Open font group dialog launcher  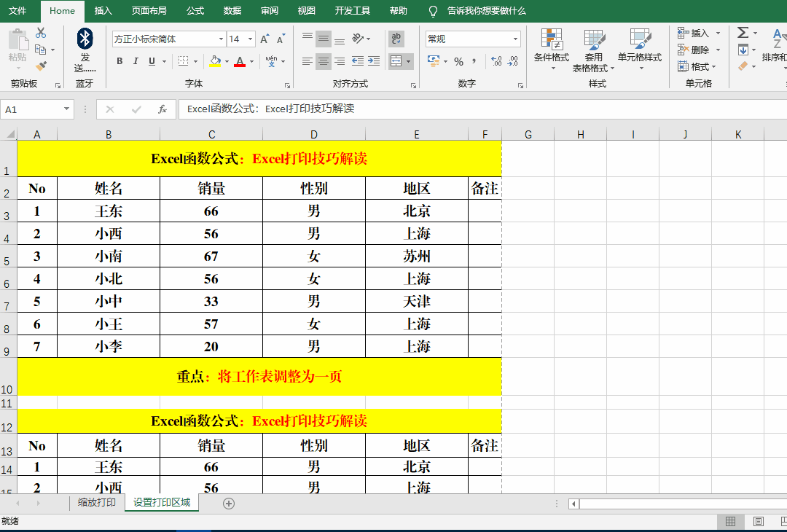tap(288, 85)
